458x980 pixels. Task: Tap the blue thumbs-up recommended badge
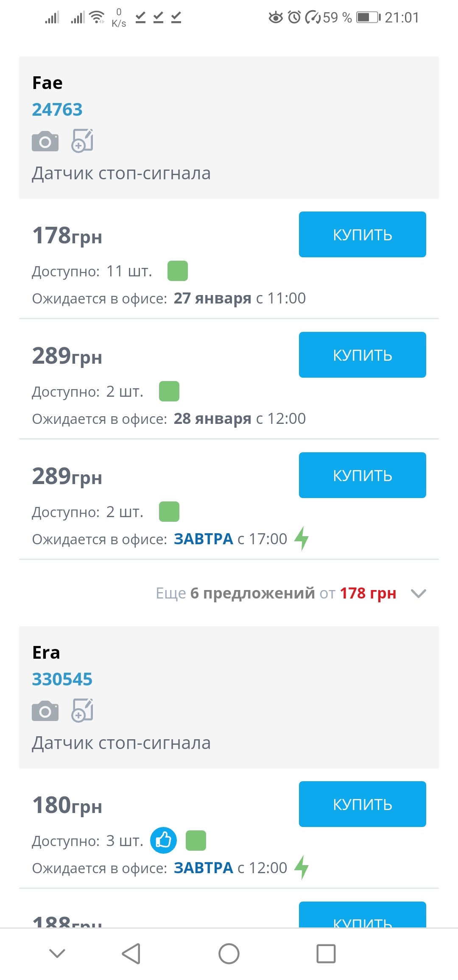[x=163, y=840]
